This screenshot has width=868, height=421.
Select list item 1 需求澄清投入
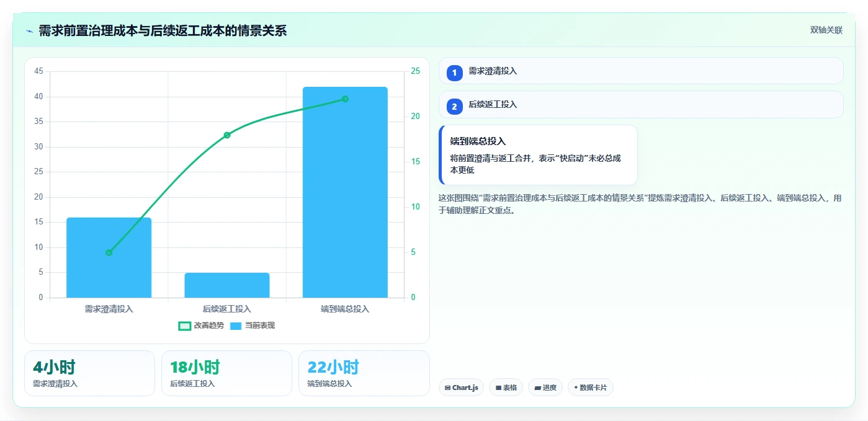coord(641,71)
